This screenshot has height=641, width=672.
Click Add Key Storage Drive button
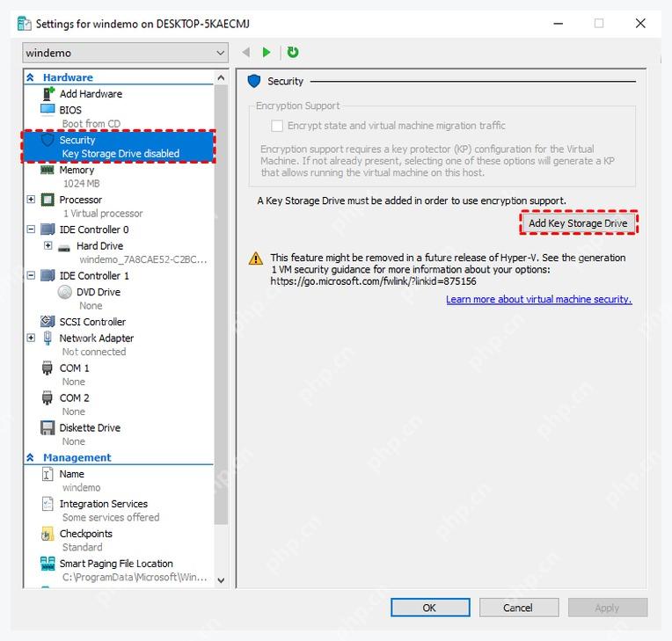578,222
